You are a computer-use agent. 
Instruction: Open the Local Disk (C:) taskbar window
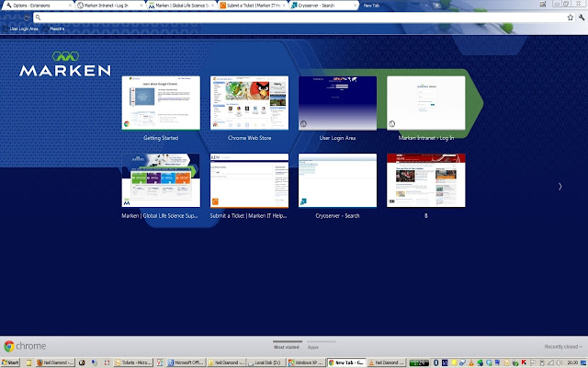266,362
